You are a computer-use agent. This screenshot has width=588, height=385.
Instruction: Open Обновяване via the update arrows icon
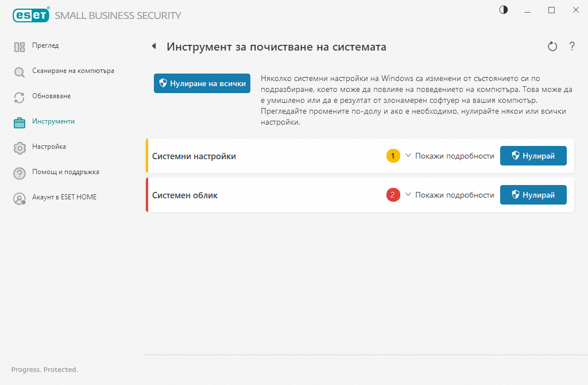coord(19,97)
